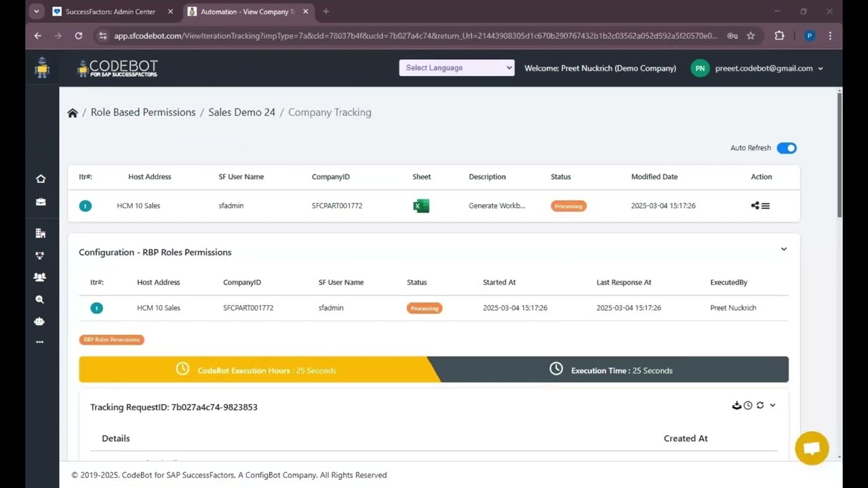The image size is (868, 488).
Task: Click the RBP Roles Permissions orange tag
Action: (112, 340)
